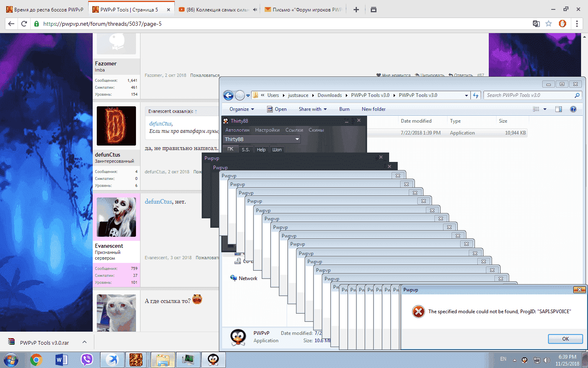Expand options for PWPvP Tools v3.0.rar download

click(85, 342)
